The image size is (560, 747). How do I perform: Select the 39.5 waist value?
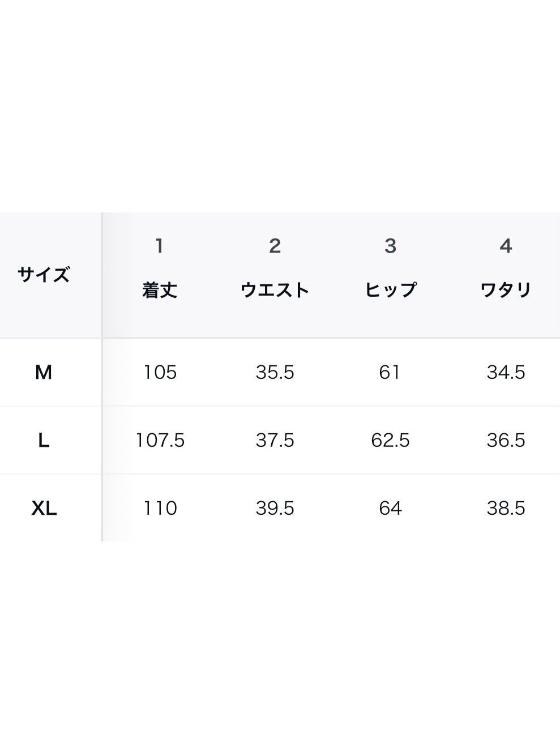tap(275, 508)
